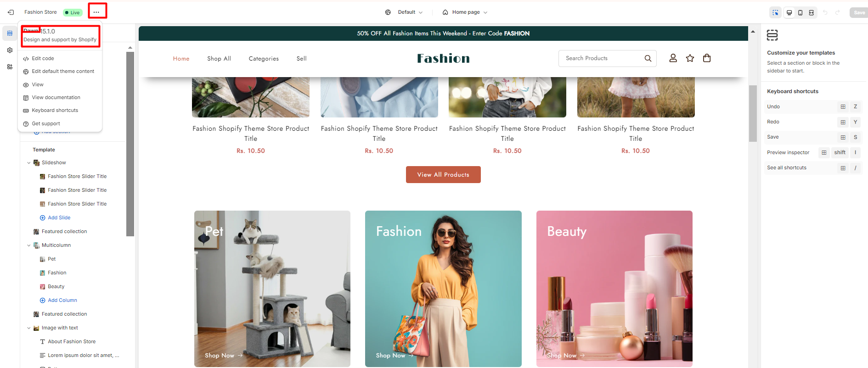Image resolution: width=868 pixels, height=368 pixels.
Task: Open Theme settings gear icon
Action: click(x=10, y=50)
